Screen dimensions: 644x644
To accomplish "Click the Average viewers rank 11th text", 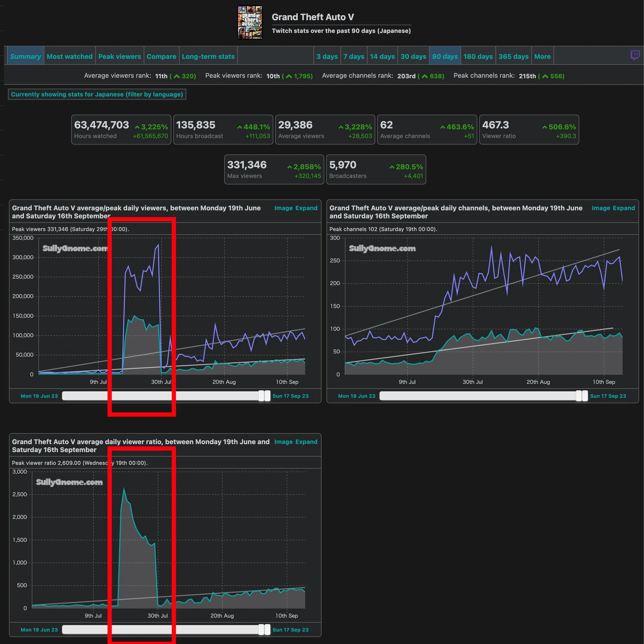I will coord(140,76).
